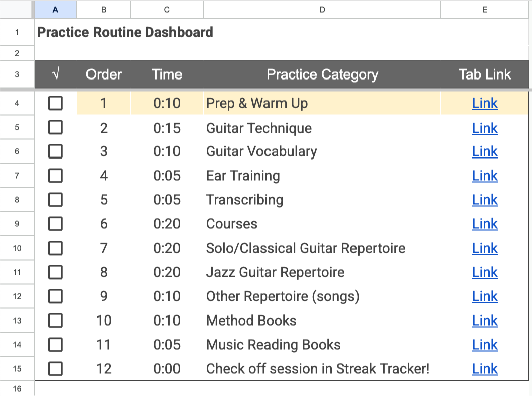532x396 pixels.
Task: Select the 0:15 time cell
Action: point(167,128)
